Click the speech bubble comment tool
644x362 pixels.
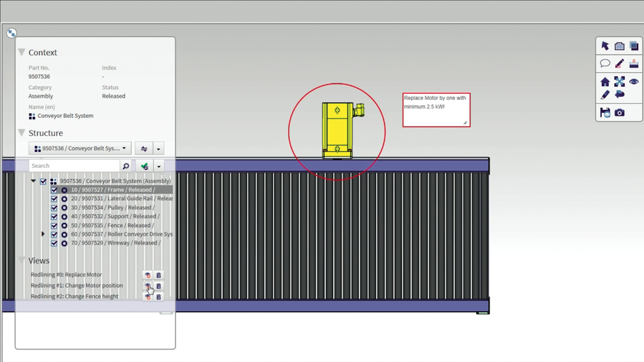(x=605, y=63)
